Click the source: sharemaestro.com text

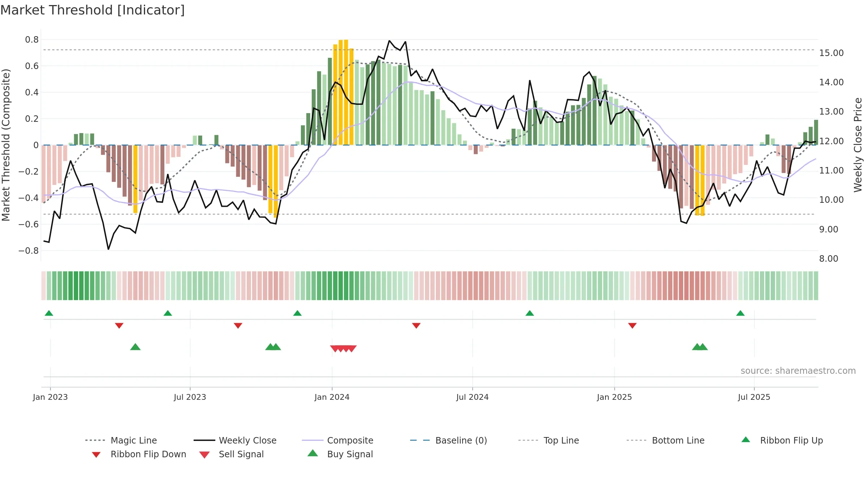point(798,371)
